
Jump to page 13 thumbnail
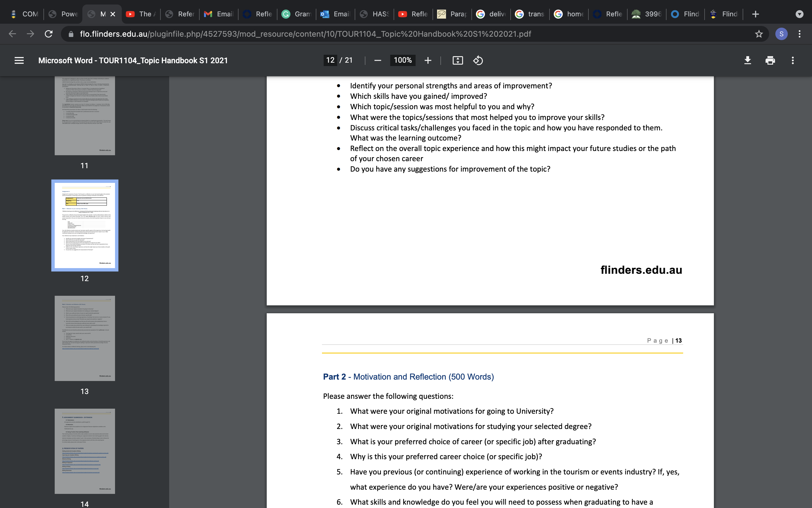click(x=85, y=338)
